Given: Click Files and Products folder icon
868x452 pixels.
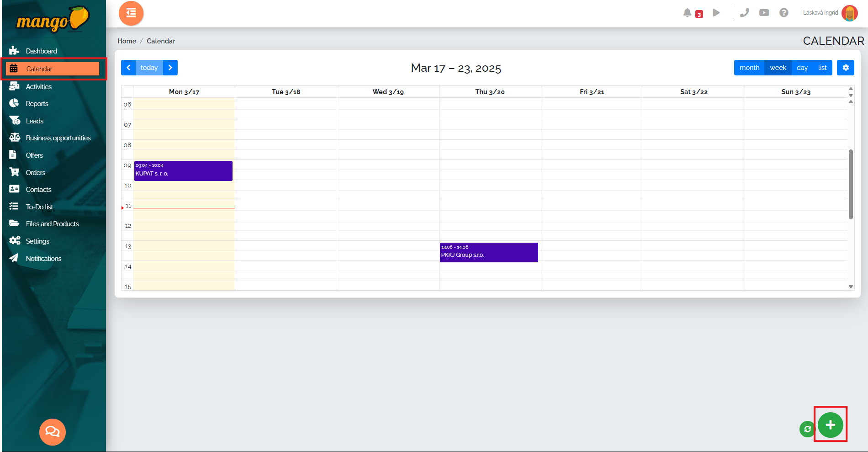Looking at the screenshot, I should point(14,223).
